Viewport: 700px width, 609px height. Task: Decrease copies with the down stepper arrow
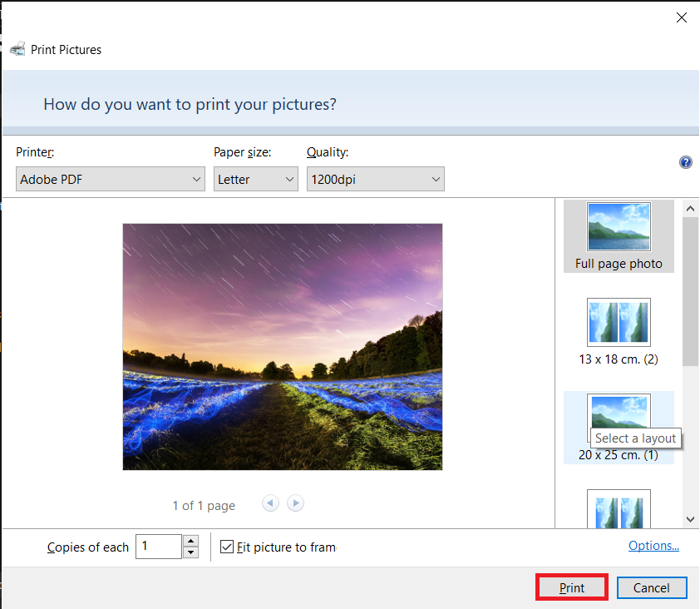pyautogui.click(x=190, y=552)
